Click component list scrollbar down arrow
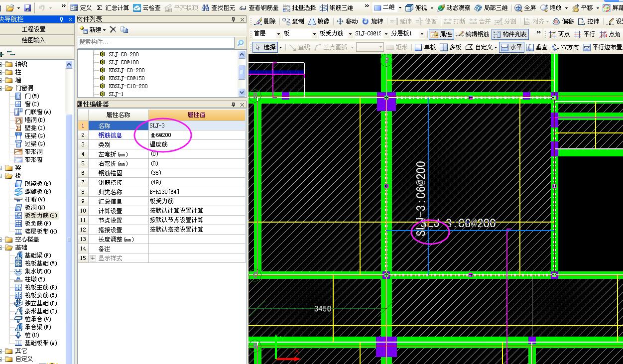Viewport: 623px width, 364px height. point(242,93)
